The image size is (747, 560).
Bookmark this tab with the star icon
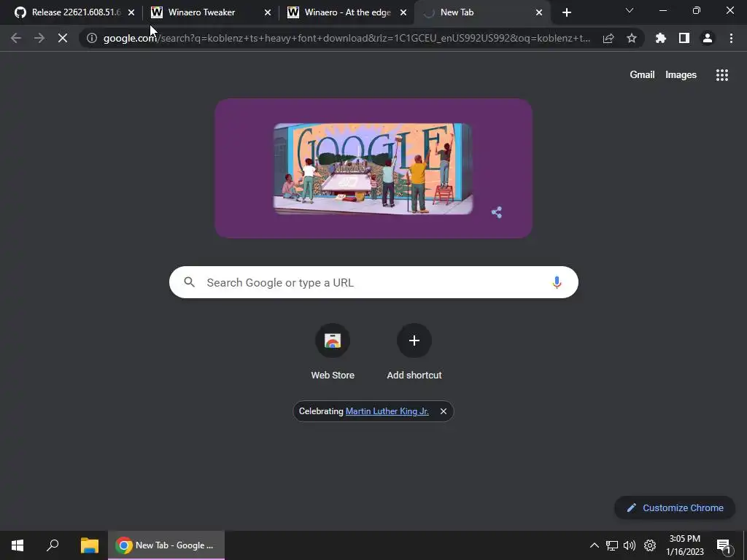(632, 38)
